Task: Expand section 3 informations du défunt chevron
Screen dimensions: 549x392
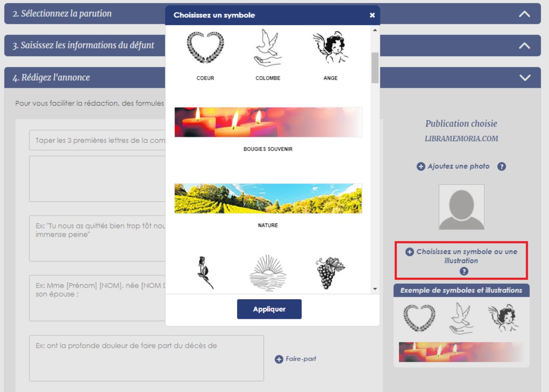Action: [524, 45]
